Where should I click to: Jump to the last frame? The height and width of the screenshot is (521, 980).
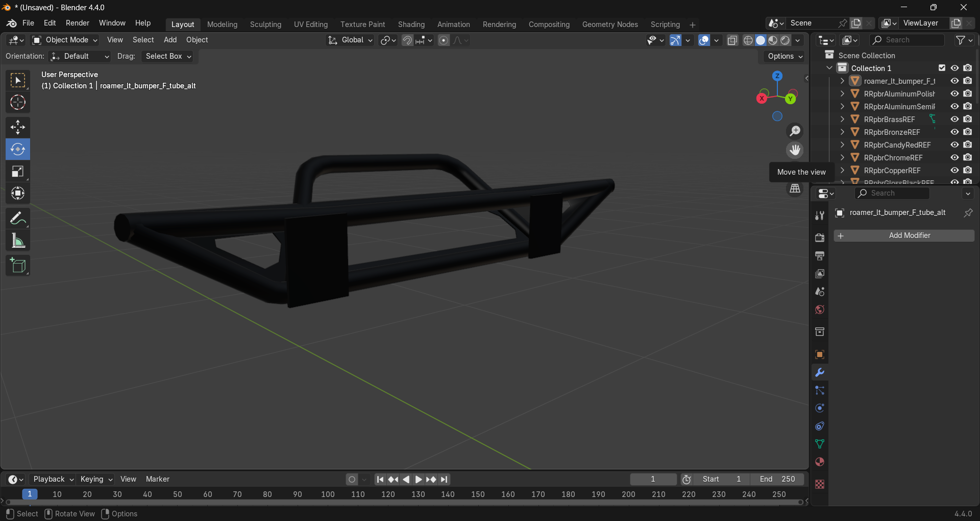coord(444,479)
